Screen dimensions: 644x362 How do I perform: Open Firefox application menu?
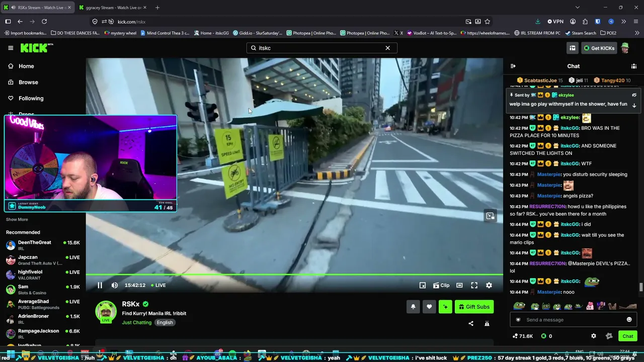click(636, 22)
